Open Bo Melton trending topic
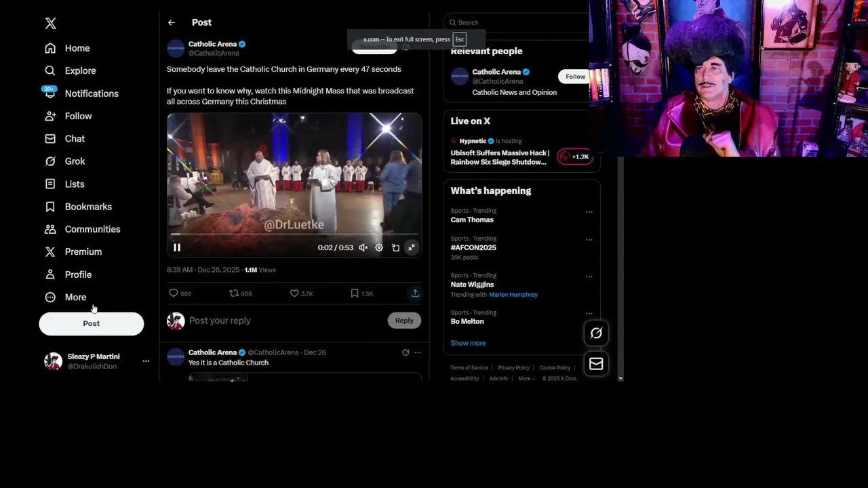This screenshot has width=868, height=488. (x=467, y=321)
